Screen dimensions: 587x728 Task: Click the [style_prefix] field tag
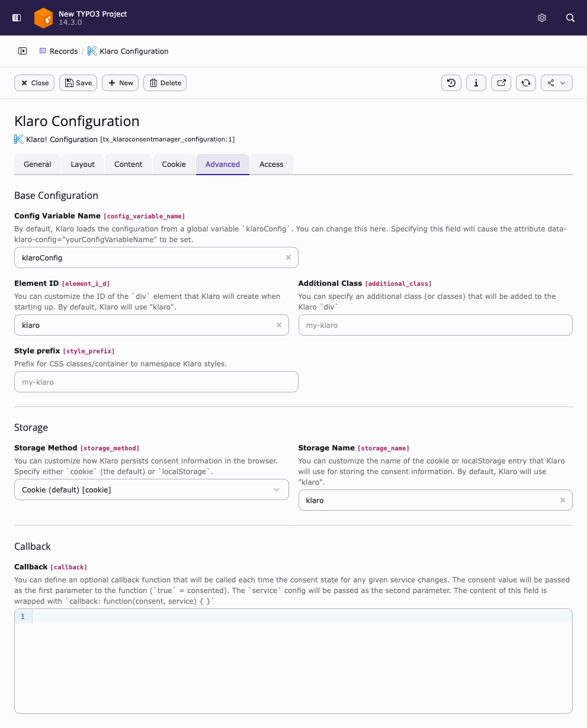click(x=89, y=352)
